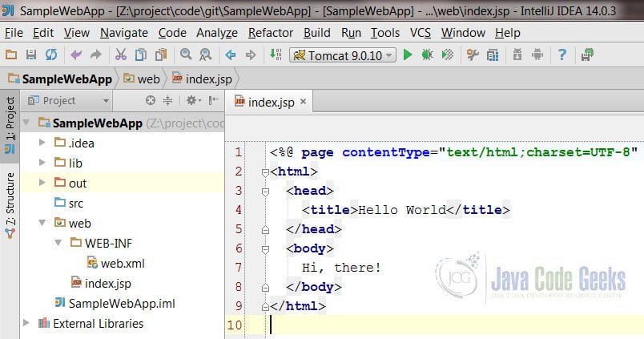Select SampleWebApp.iml file
Viewport: 644px width, 339px height.
(115, 303)
